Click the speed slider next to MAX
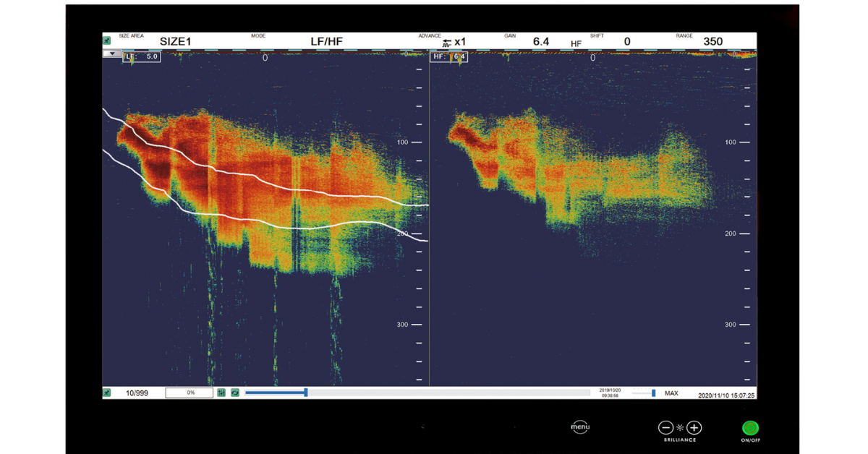This screenshot has height=454, width=868. 653,393
